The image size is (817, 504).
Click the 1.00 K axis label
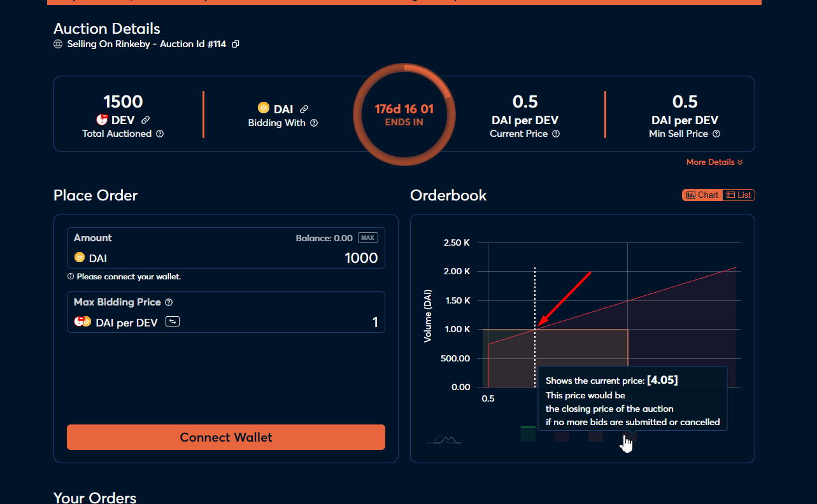[457, 329]
